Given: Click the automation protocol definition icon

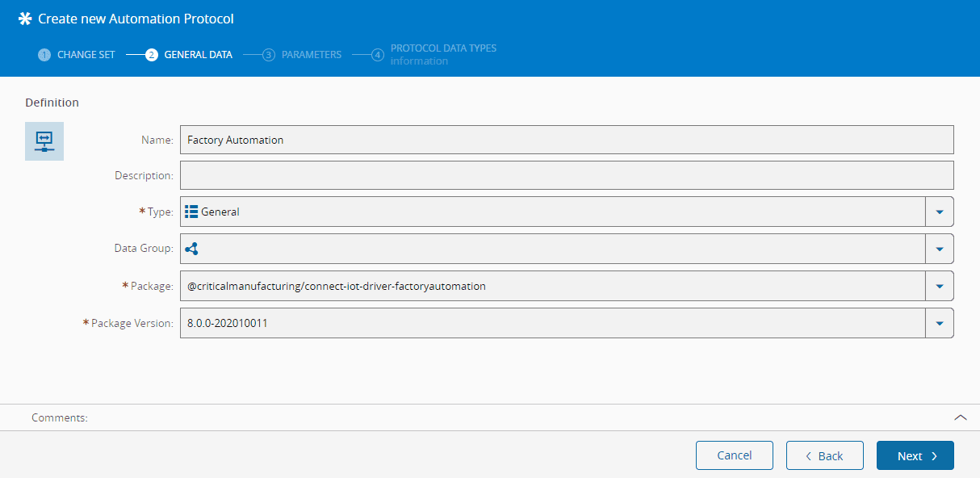Looking at the screenshot, I should 44,141.
